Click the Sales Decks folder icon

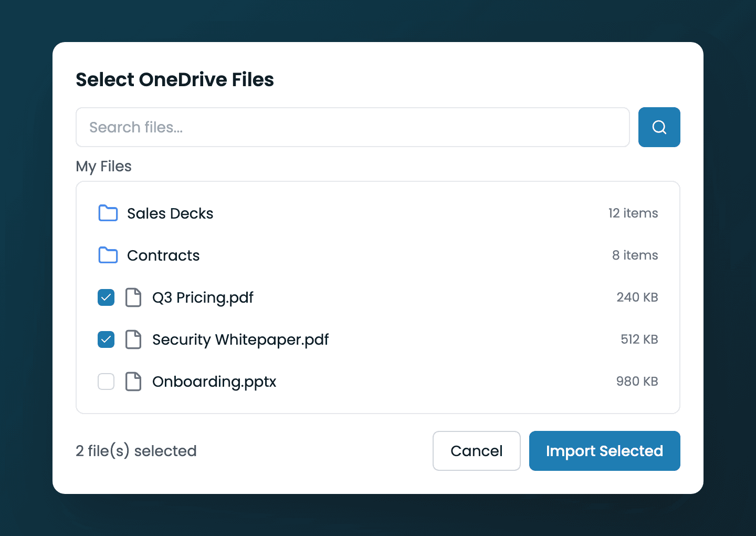coord(108,213)
